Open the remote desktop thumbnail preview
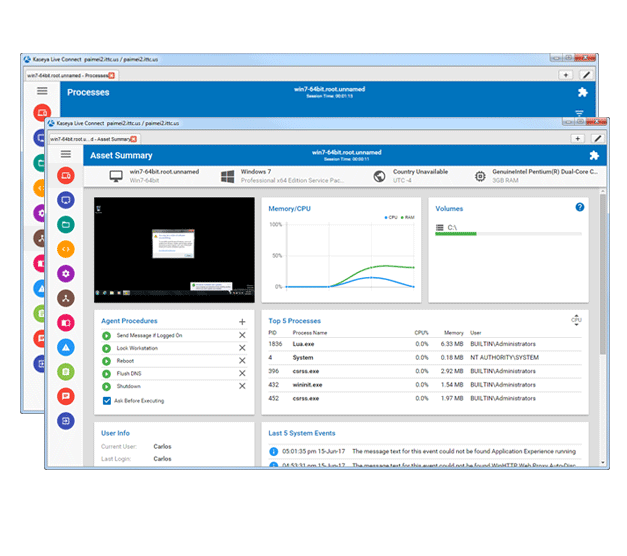Viewport: 627px width, 556px height. [x=174, y=250]
